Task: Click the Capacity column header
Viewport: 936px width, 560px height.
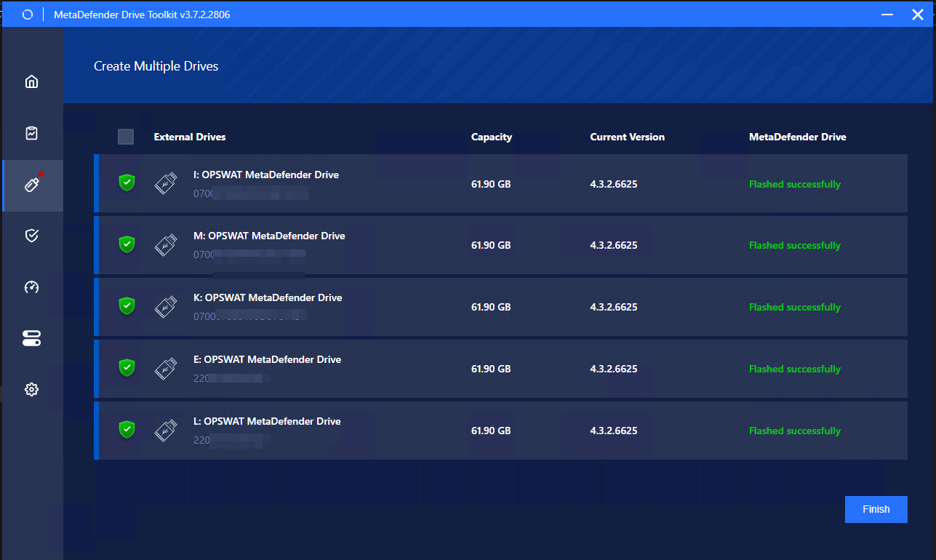Action: pyautogui.click(x=492, y=137)
